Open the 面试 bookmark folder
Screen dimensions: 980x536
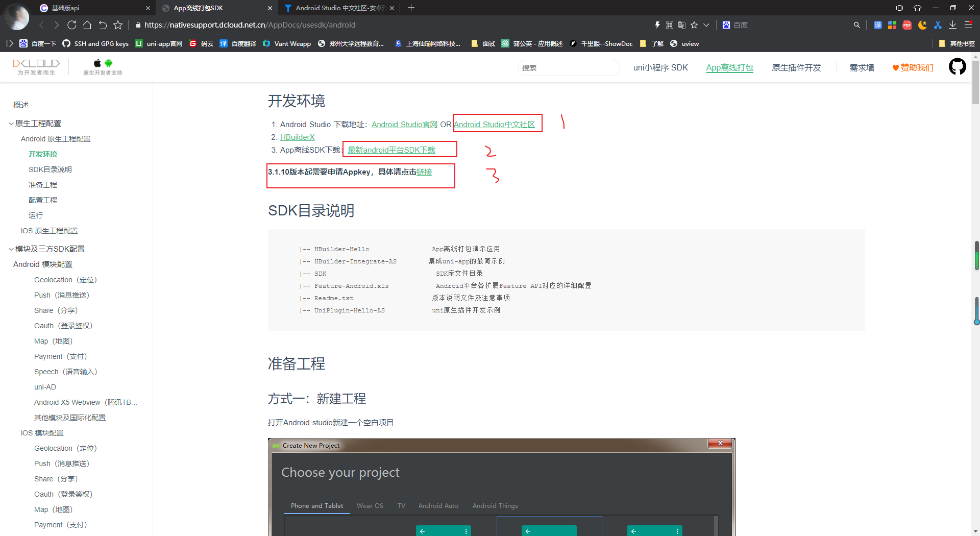point(483,44)
